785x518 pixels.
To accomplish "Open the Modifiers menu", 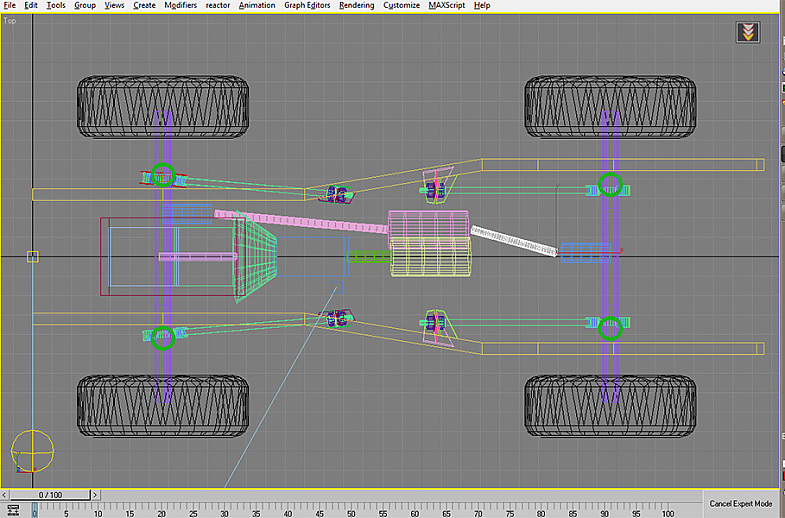I will coord(180,5).
